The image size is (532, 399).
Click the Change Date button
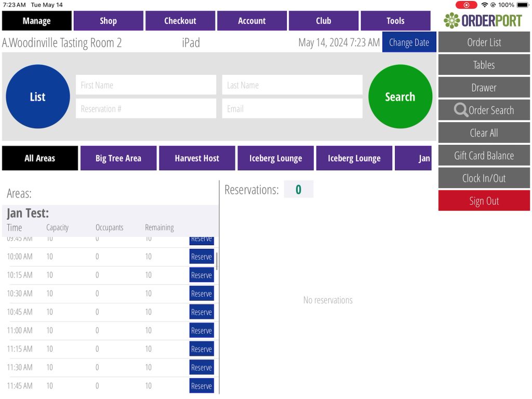(409, 43)
